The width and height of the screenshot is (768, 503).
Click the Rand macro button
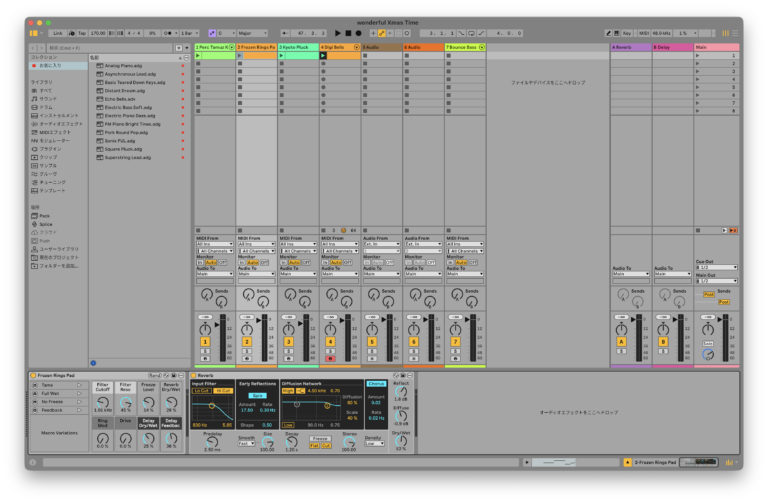[155, 376]
